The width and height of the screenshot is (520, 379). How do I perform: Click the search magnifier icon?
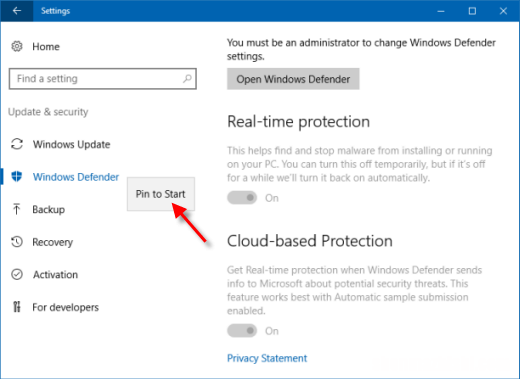click(187, 79)
